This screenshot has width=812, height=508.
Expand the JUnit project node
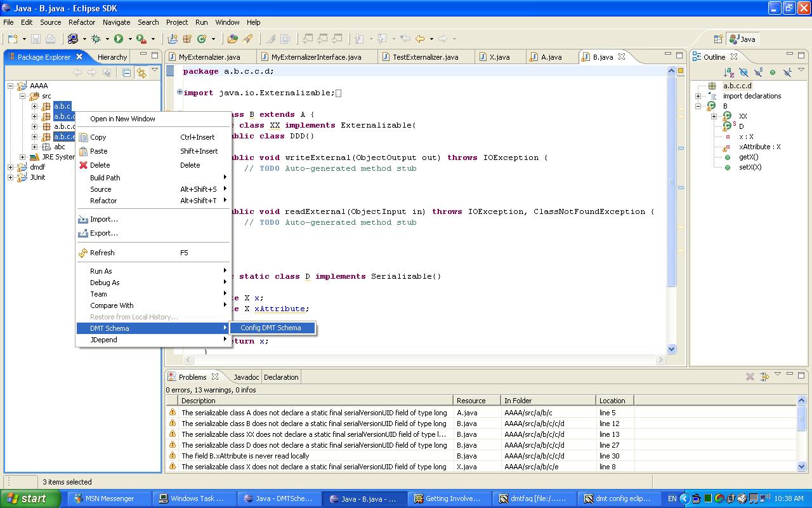click(11, 177)
